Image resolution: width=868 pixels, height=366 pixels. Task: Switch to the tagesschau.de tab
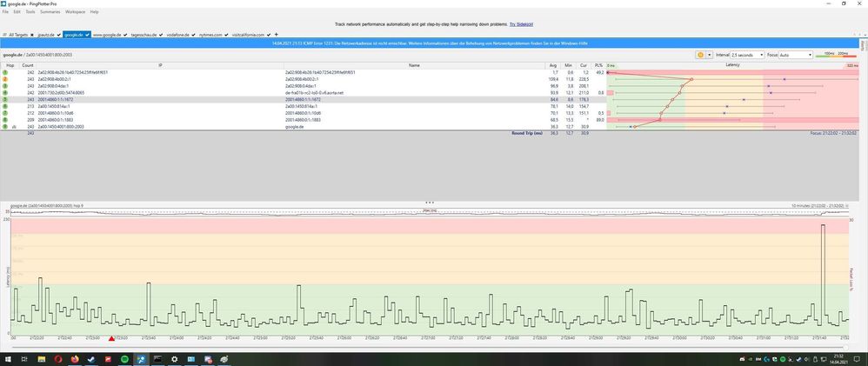coord(144,35)
